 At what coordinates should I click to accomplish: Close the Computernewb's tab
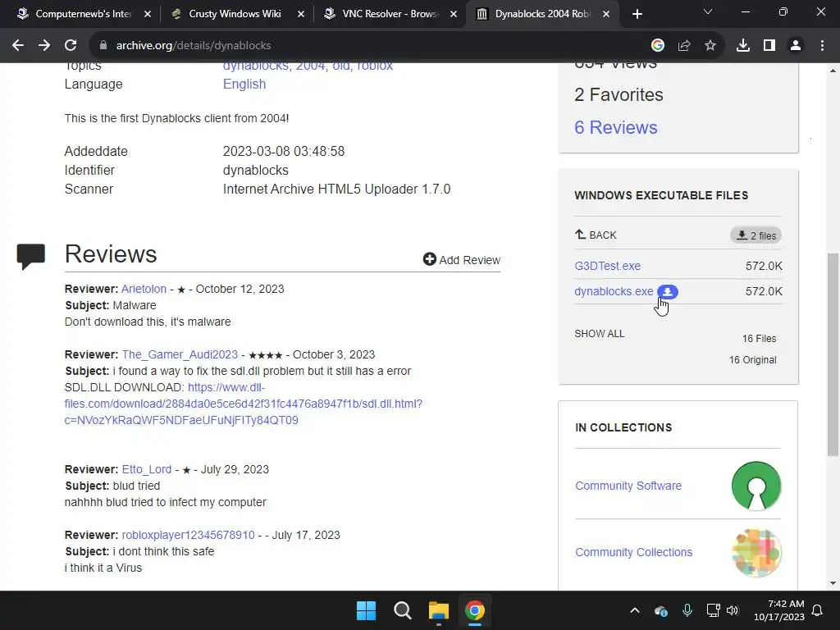coord(148,14)
